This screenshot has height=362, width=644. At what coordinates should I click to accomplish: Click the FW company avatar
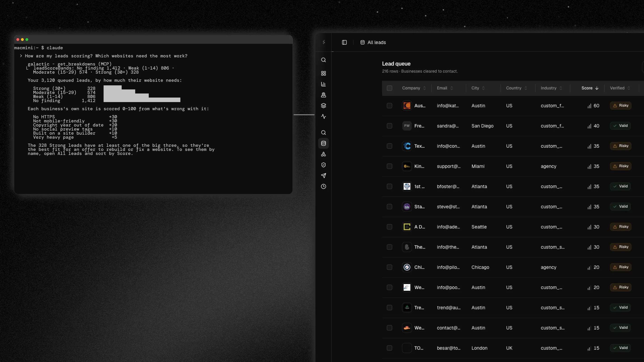(407, 126)
